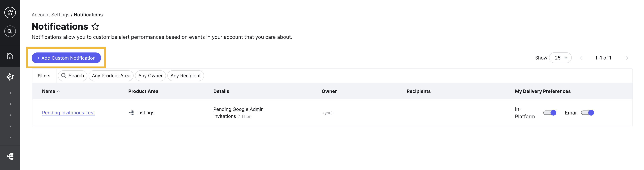Open the sidebar search icon

[10, 31]
